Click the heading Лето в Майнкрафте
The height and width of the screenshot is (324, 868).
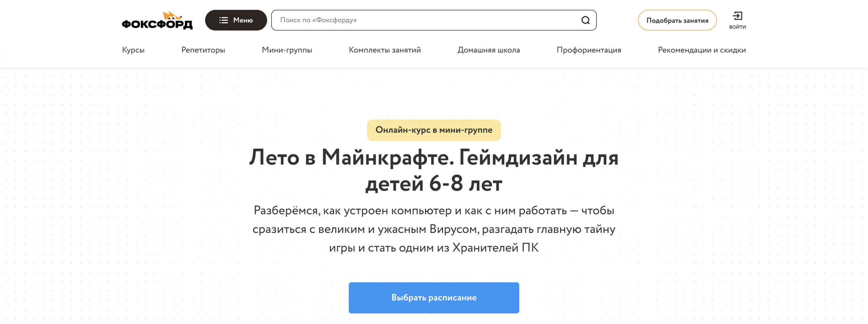[x=434, y=170]
